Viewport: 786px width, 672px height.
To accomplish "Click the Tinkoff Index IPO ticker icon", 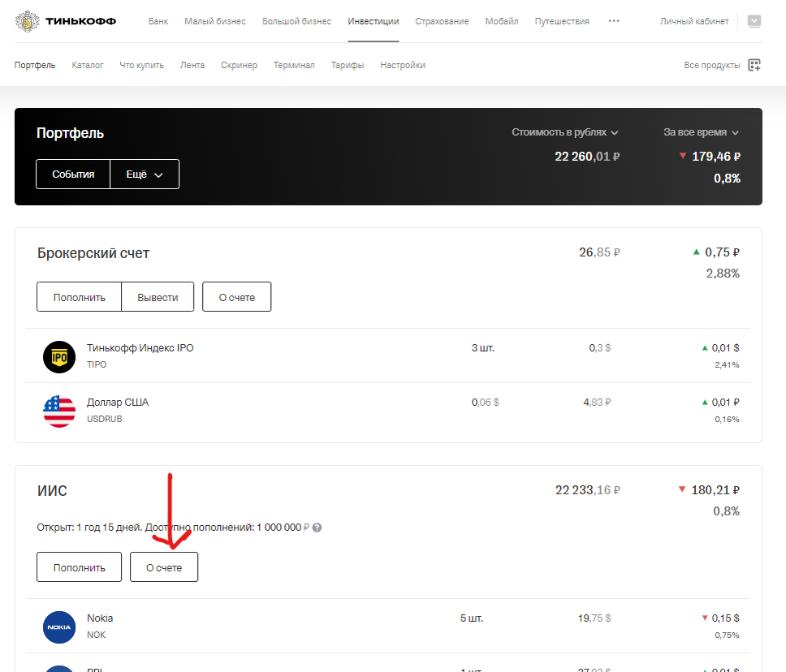I will (58, 356).
